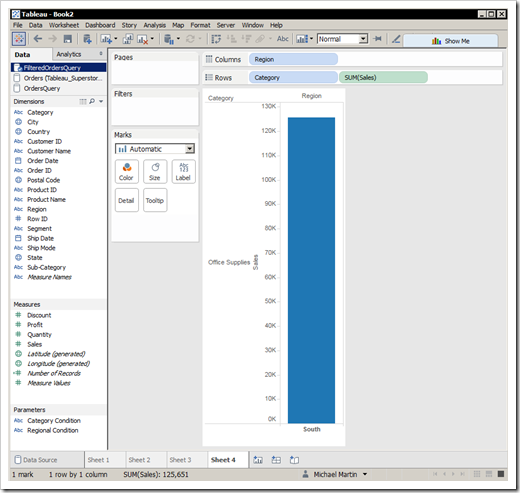Click the Duplicate Sheet icon
This screenshot has height=493, width=520.
click(x=128, y=39)
